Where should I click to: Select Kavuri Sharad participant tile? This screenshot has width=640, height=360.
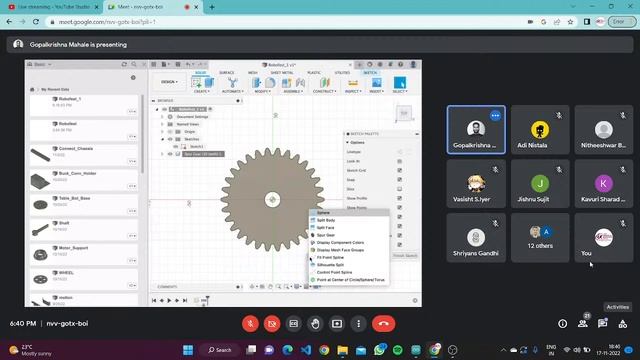pos(603,184)
